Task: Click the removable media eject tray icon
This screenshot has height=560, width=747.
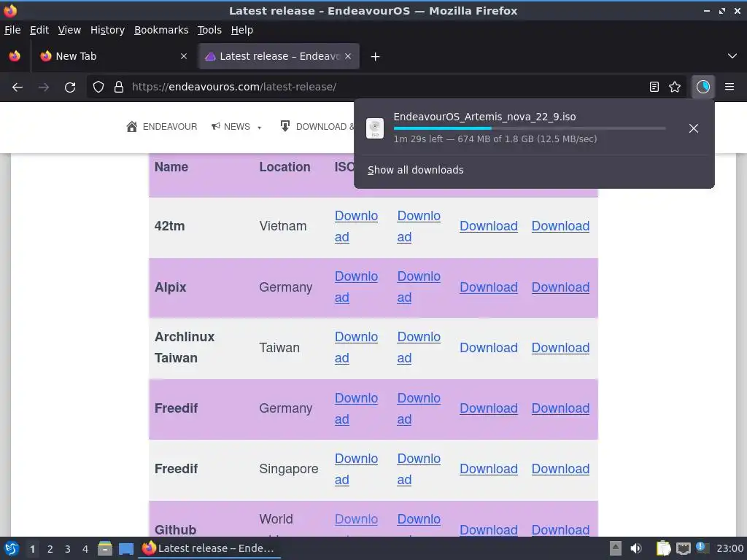Action: [616, 548]
